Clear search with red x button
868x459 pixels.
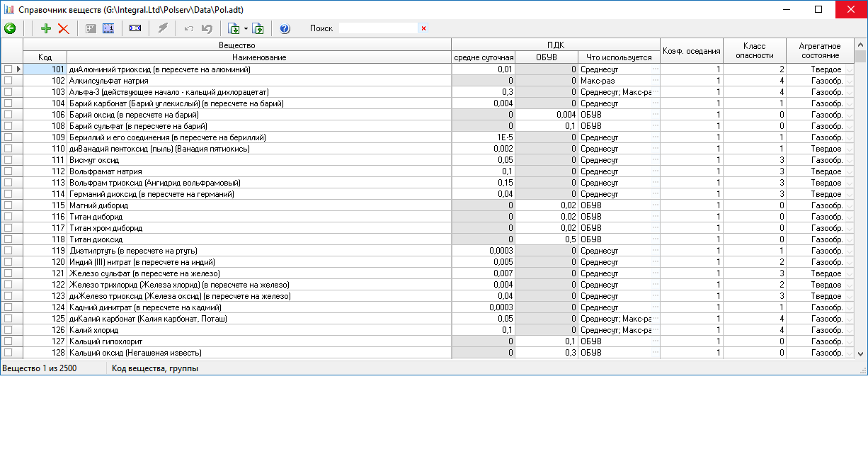pyautogui.click(x=423, y=28)
